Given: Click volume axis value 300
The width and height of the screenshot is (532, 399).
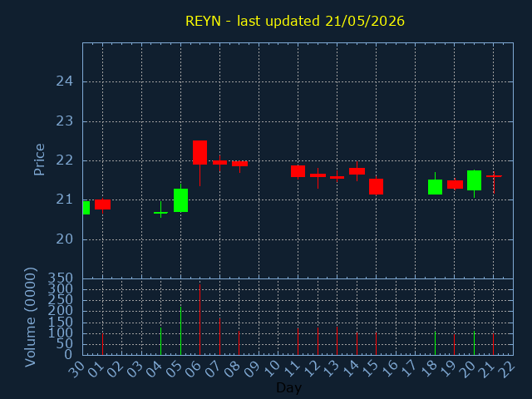Looking at the screenshot, I should [61, 289].
